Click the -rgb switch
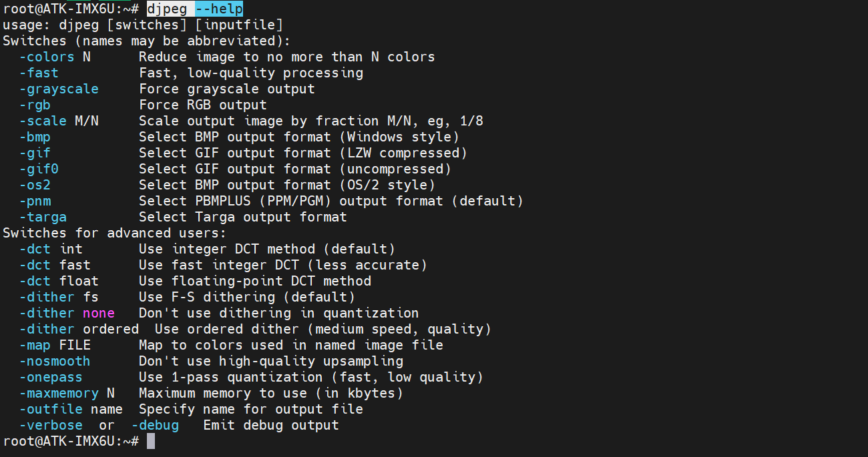Viewport: 868px width, 457px height. (34, 105)
